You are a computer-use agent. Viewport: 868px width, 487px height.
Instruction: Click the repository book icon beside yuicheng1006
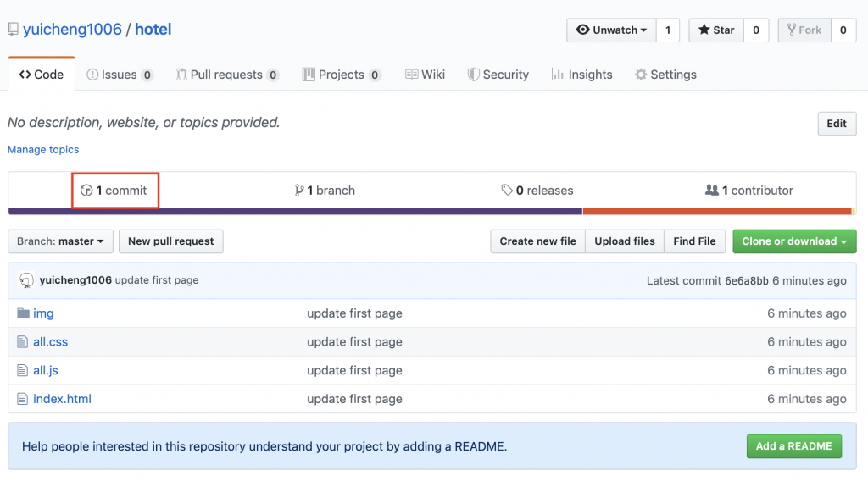coord(13,30)
